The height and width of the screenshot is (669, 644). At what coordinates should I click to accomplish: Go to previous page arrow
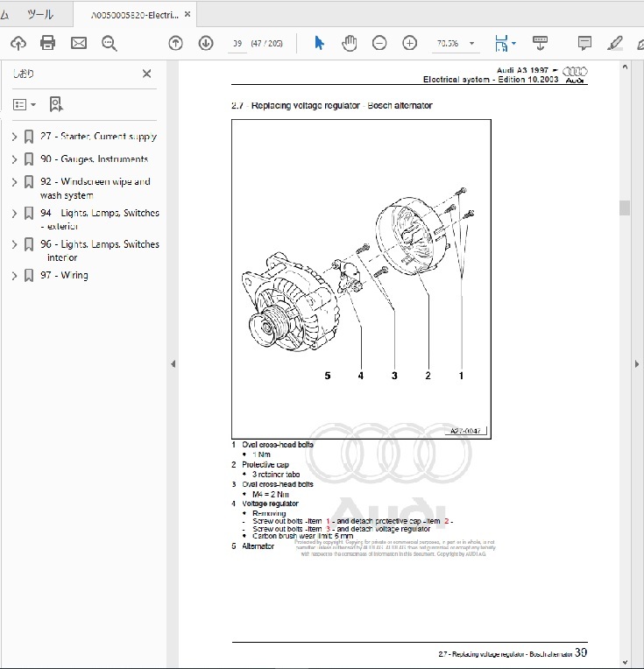click(x=175, y=43)
